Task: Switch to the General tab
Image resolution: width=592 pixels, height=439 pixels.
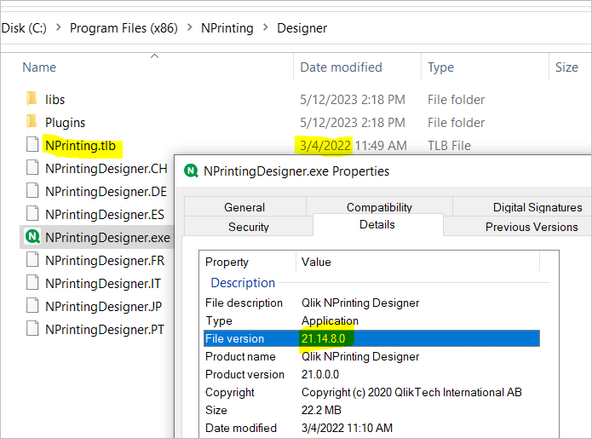Action: (x=245, y=207)
